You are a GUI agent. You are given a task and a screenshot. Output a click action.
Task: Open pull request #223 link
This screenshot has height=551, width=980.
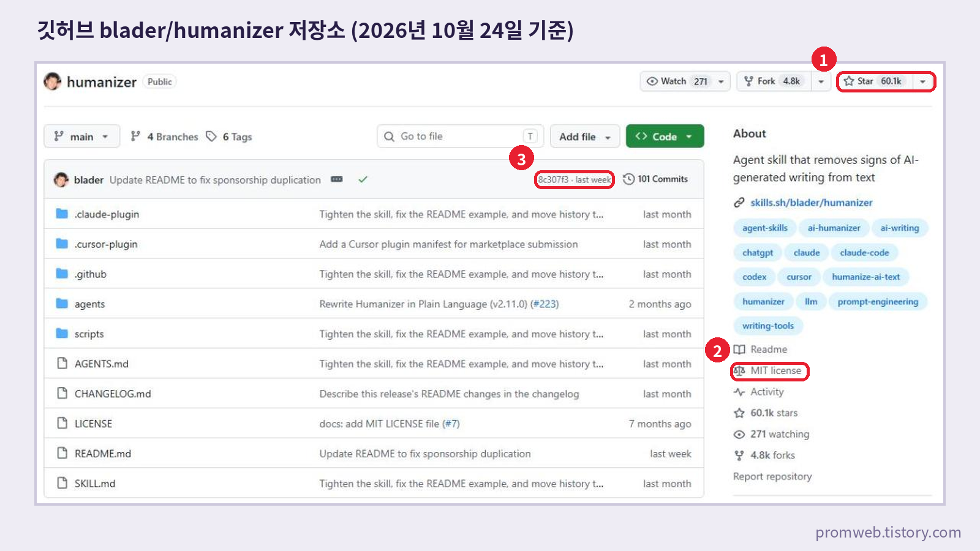[x=545, y=304]
